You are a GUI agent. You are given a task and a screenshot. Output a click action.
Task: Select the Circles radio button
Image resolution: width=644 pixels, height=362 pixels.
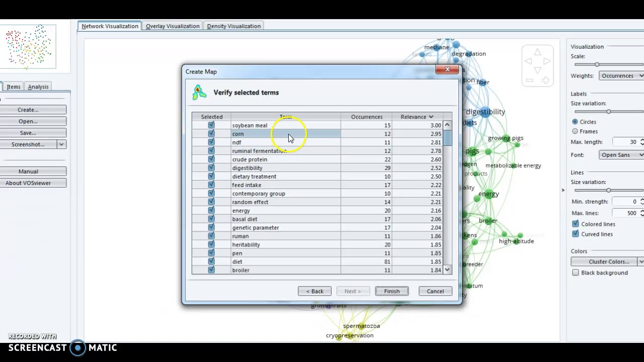click(x=575, y=122)
